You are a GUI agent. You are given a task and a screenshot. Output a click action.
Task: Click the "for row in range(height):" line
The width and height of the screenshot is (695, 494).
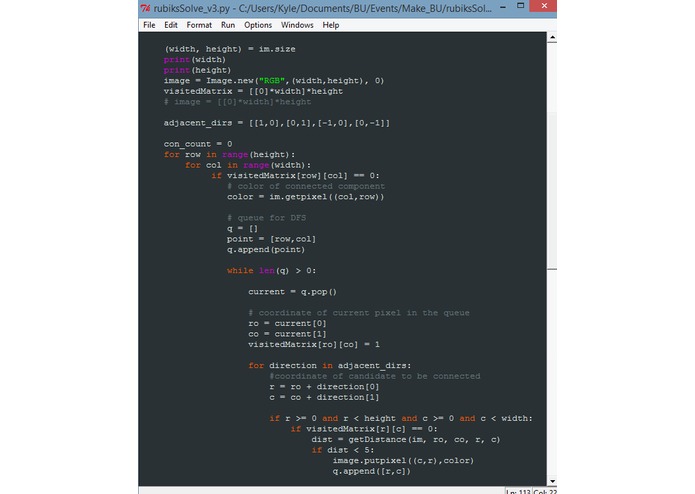pos(229,155)
